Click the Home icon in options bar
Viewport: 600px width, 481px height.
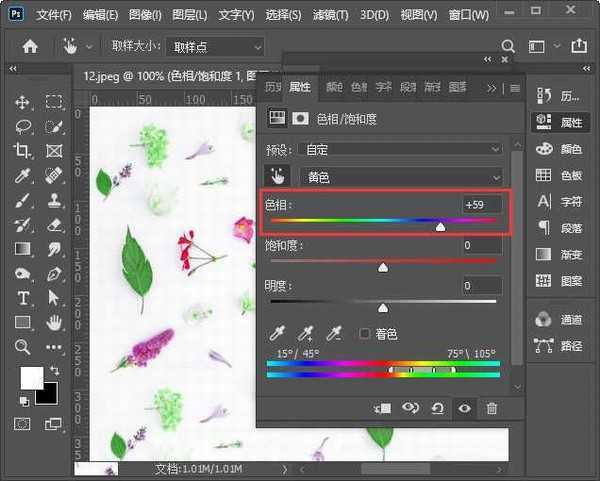pos(31,46)
